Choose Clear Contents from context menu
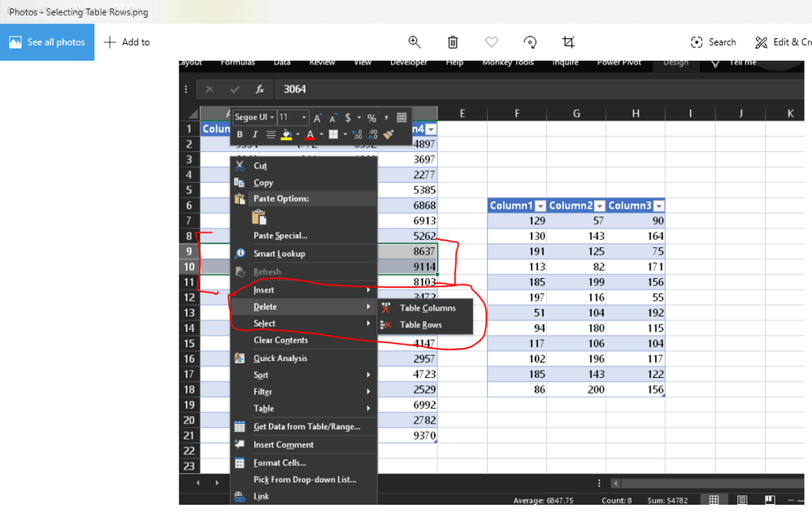 click(x=303, y=340)
